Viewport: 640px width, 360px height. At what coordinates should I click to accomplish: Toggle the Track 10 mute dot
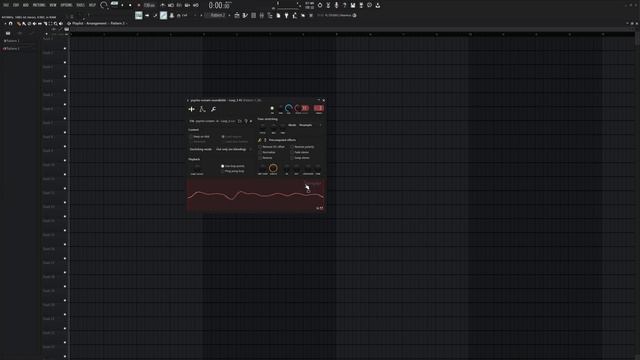point(65,174)
